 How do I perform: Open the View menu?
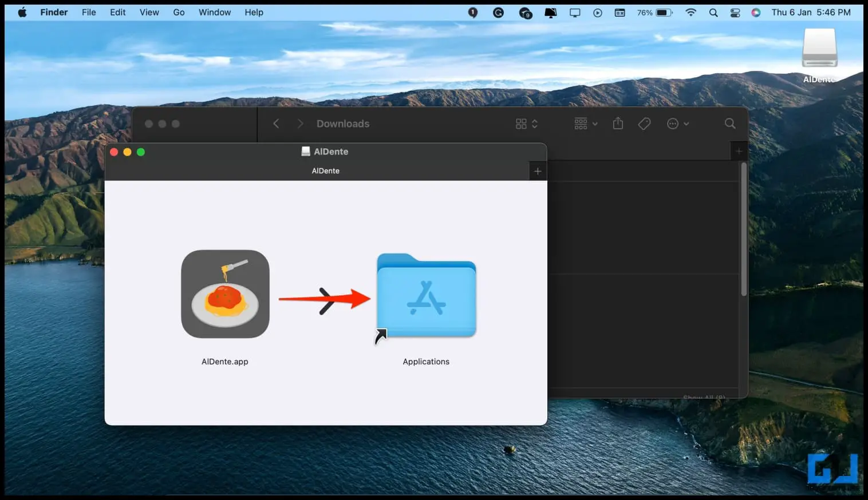point(149,12)
